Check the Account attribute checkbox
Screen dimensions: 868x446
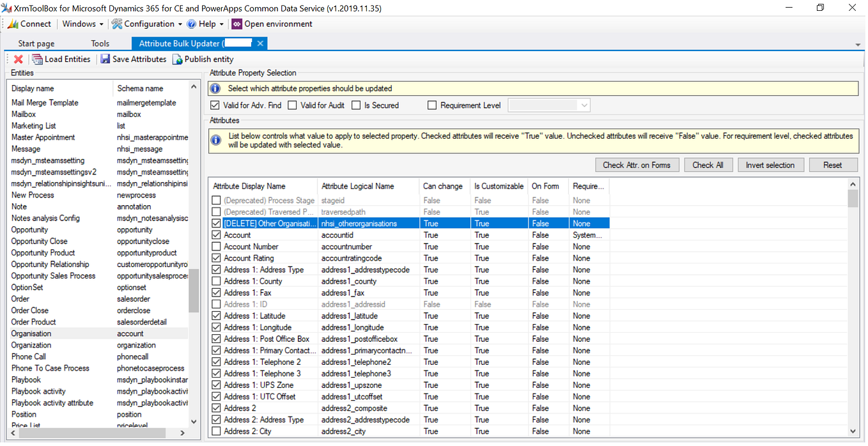pos(216,235)
